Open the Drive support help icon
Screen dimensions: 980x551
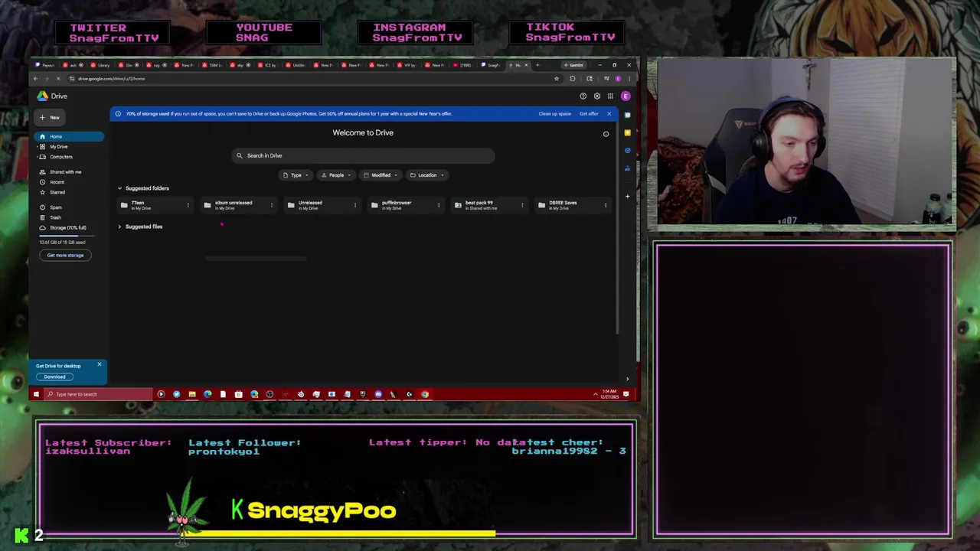tap(583, 96)
